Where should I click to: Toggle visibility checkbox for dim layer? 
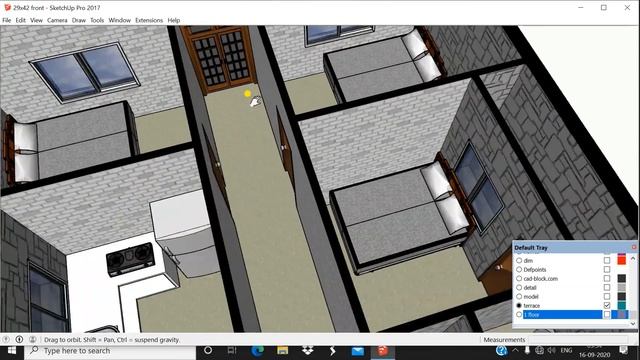coord(607,260)
